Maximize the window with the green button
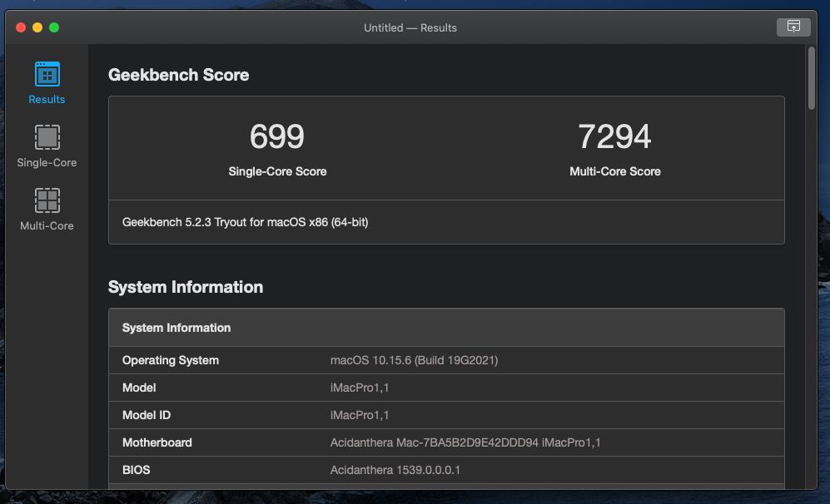830x504 pixels. (x=54, y=27)
